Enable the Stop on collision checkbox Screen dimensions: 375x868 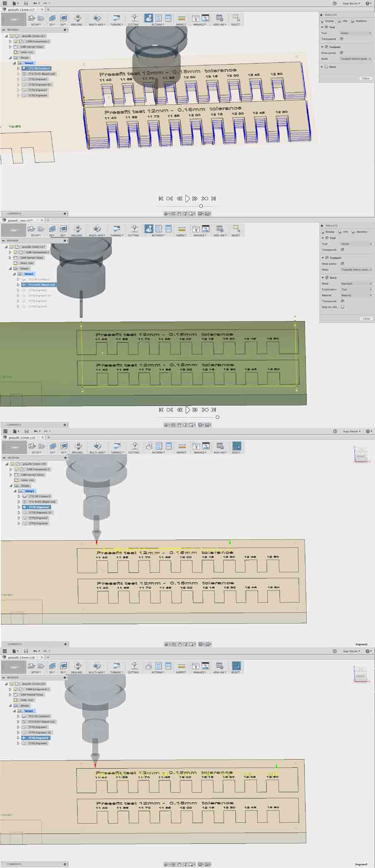(x=342, y=307)
